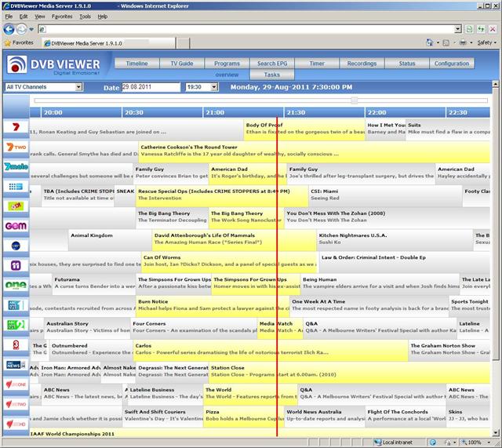Open the Programs tab
The width and height of the screenshot is (502, 448).
tap(227, 64)
